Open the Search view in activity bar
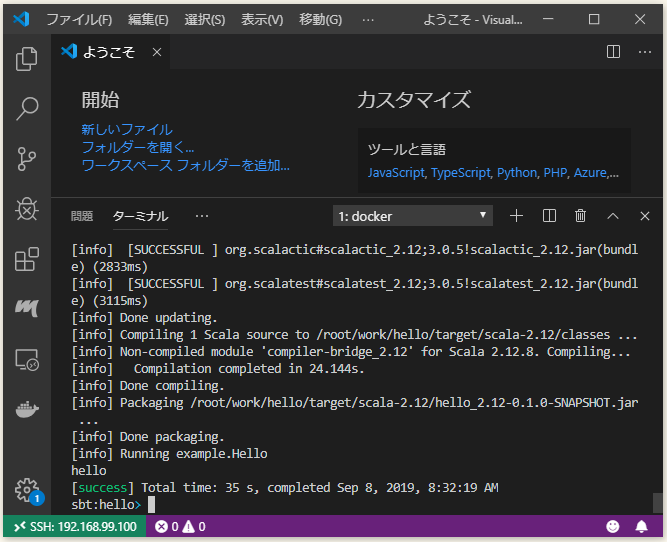The width and height of the screenshot is (667, 542). coord(27,109)
